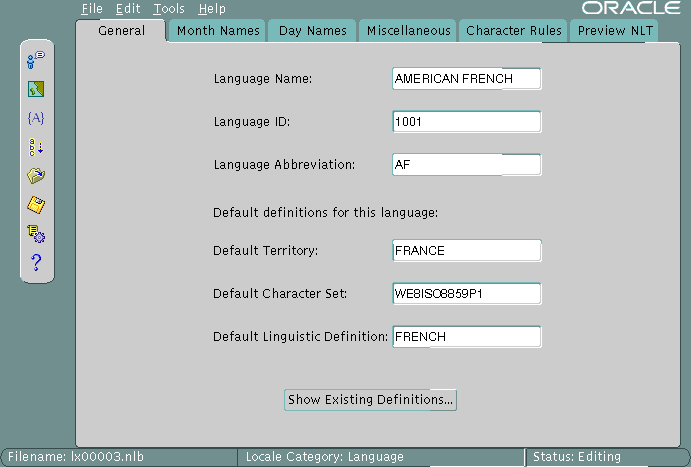Click the Language icon in the sidebar
This screenshot has width=691, height=467.
coord(36,60)
